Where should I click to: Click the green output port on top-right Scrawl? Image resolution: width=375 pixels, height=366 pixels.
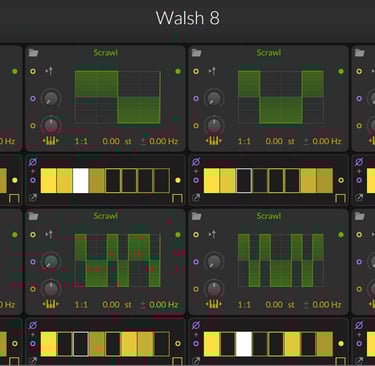341,71
